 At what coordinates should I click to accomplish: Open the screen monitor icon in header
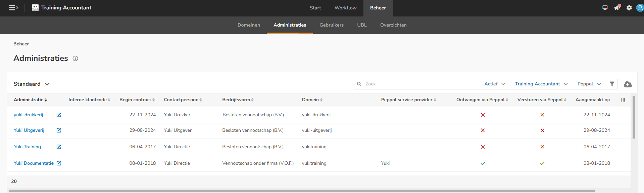(x=605, y=8)
